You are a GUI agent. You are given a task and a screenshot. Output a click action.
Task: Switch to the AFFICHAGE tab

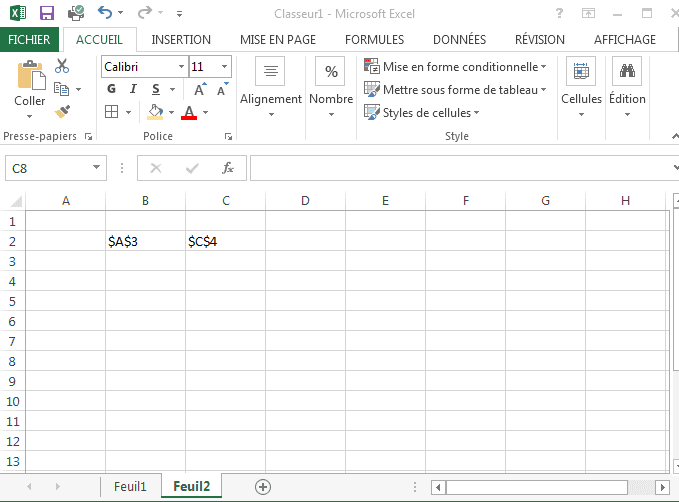tap(624, 39)
